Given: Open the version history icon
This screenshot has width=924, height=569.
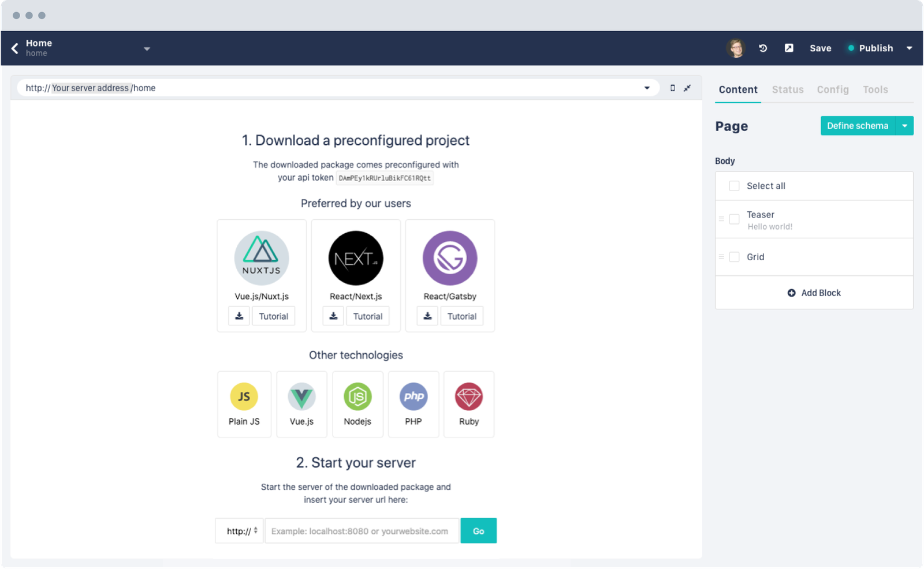Looking at the screenshot, I should (x=763, y=48).
